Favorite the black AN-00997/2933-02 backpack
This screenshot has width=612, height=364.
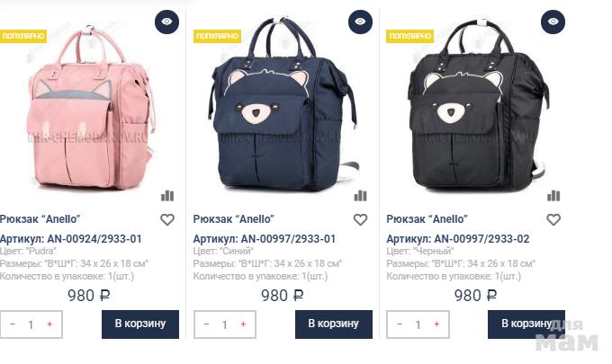[553, 219]
